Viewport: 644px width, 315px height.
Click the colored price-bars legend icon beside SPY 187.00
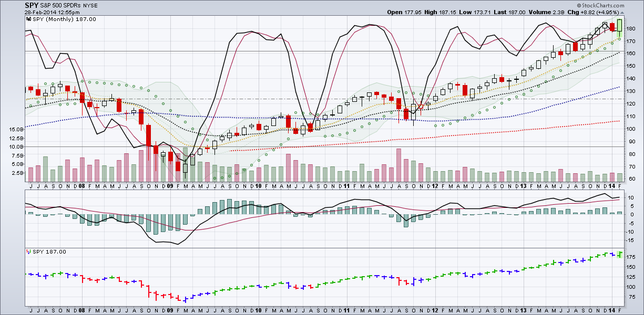click(x=28, y=252)
